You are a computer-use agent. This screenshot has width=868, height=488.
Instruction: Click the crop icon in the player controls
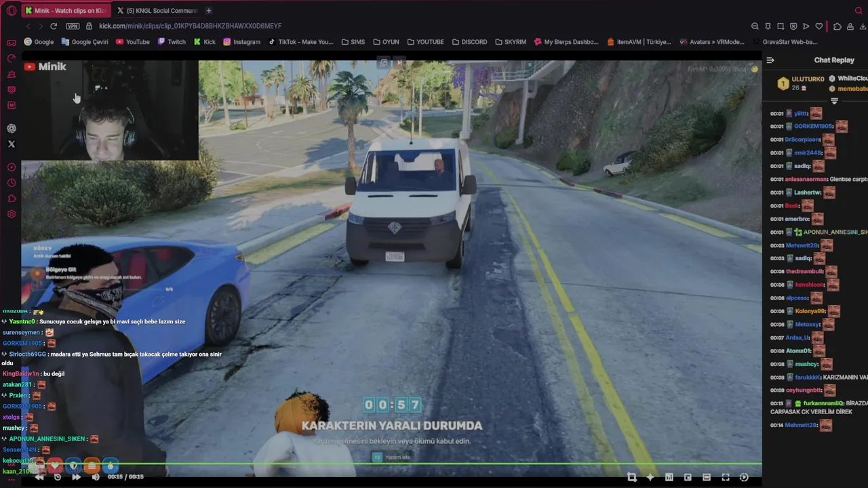point(632,477)
